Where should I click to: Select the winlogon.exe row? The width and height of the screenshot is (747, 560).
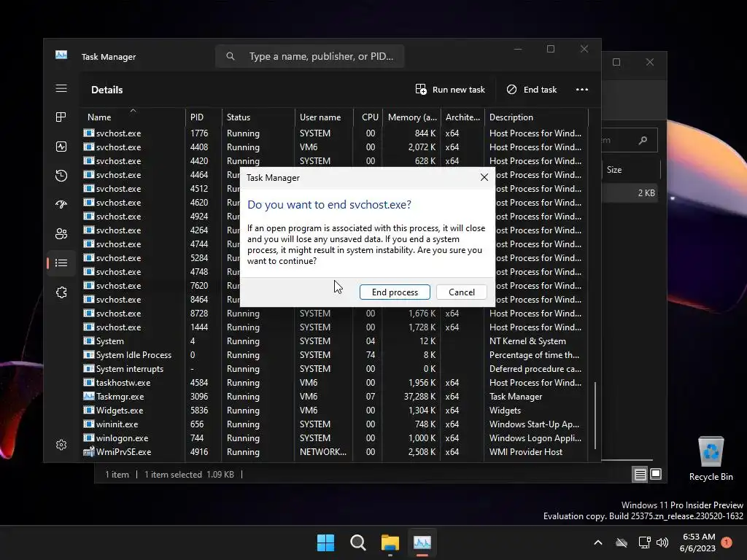335,437
